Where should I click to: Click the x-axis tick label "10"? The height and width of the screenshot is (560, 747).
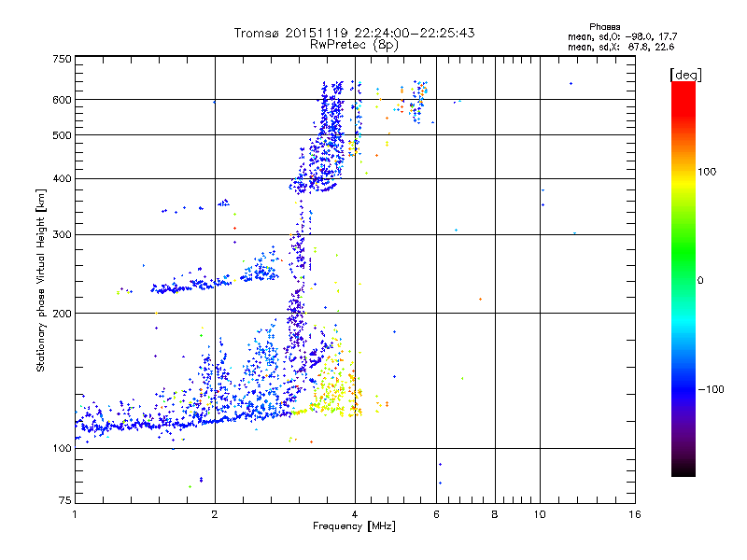pyautogui.click(x=540, y=514)
